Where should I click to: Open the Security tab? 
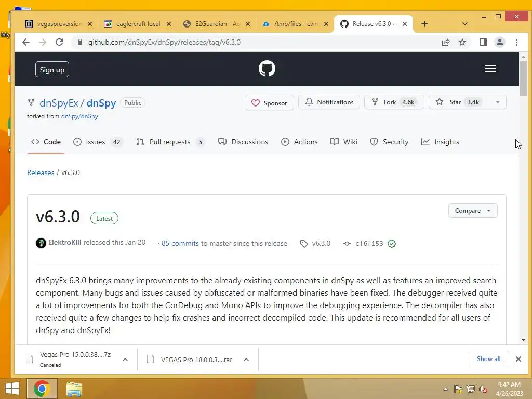(389, 142)
